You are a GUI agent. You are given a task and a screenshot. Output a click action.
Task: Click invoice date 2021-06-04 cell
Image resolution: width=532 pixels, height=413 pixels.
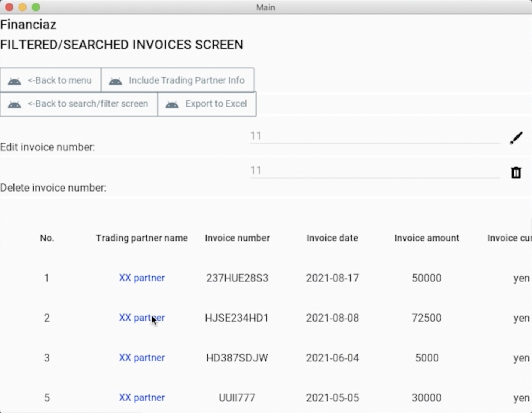(x=332, y=358)
